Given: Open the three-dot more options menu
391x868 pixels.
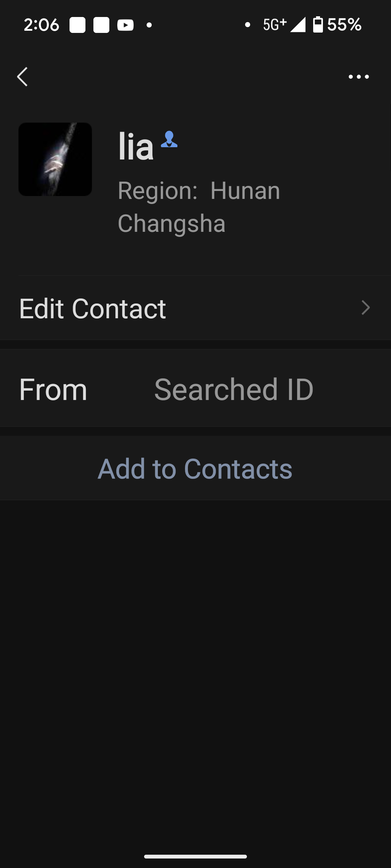Looking at the screenshot, I should click(358, 77).
